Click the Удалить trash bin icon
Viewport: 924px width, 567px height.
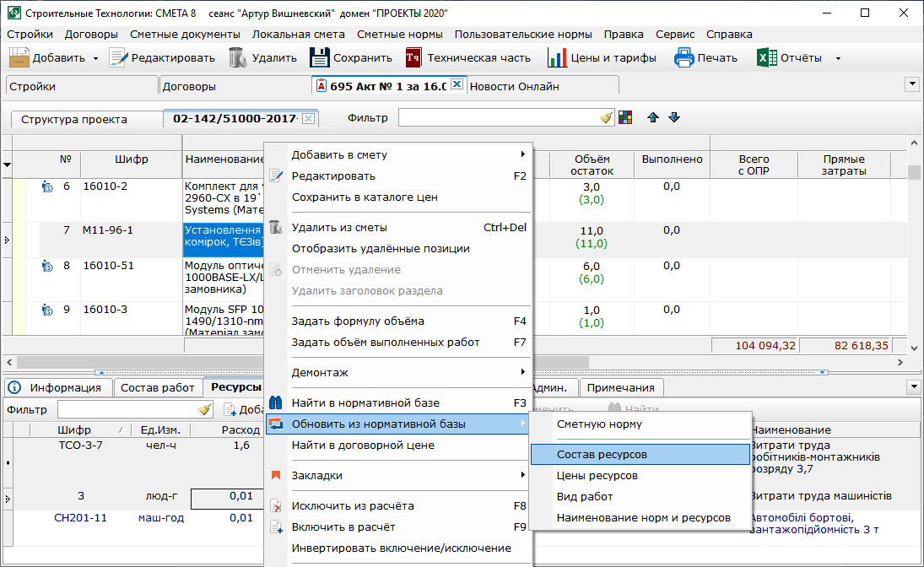pyautogui.click(x=238, y=58)
